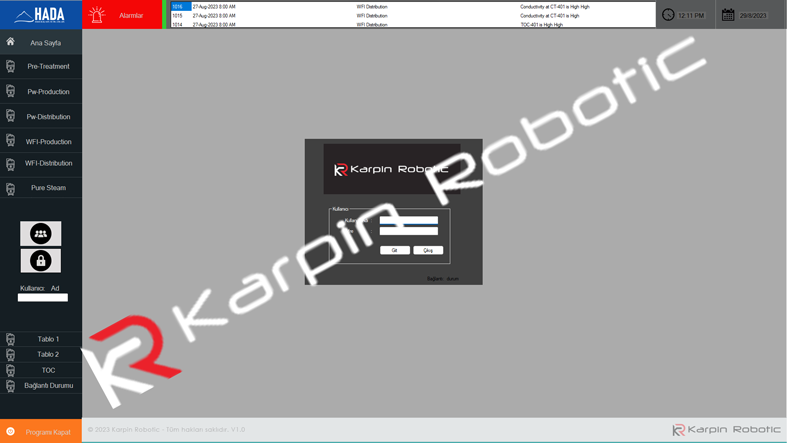787x443 pixels.
Task: Open the users group icon button
Action: tap(41, 233)
